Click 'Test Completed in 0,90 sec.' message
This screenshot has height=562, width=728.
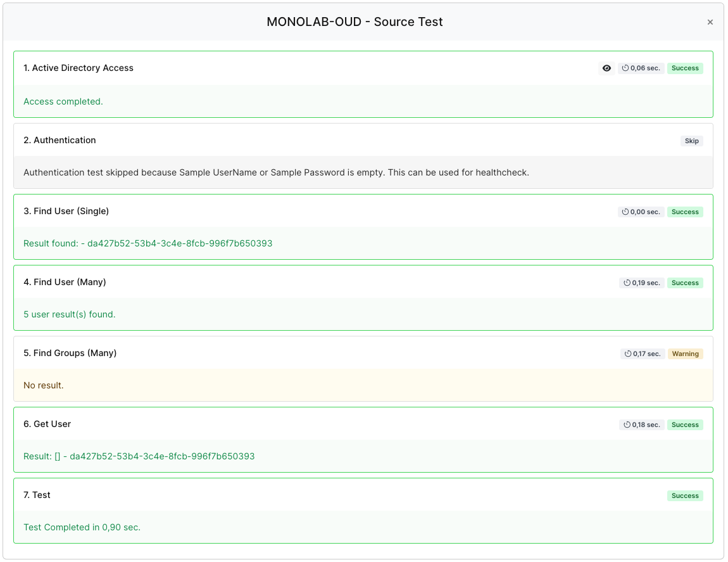coord(82,527)
